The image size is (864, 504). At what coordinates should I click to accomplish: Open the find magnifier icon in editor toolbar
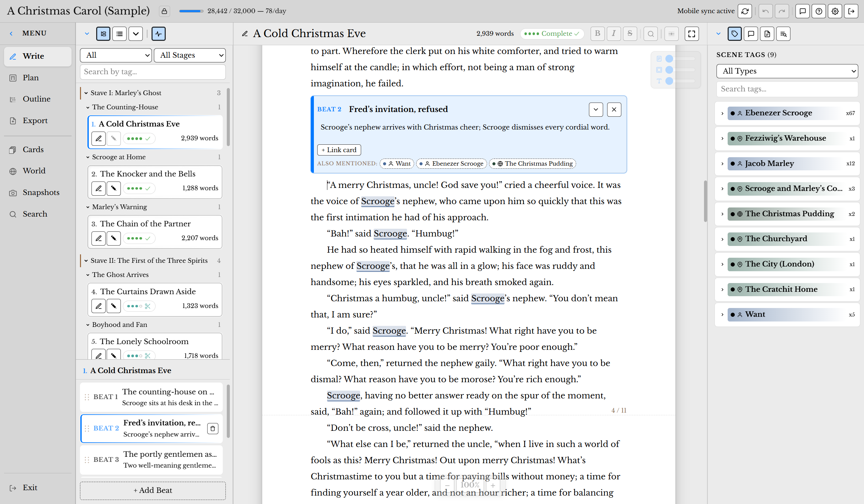tap(651, 34)
